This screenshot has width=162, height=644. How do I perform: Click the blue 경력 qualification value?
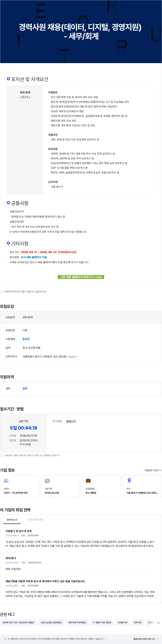[x=25, y=388]
